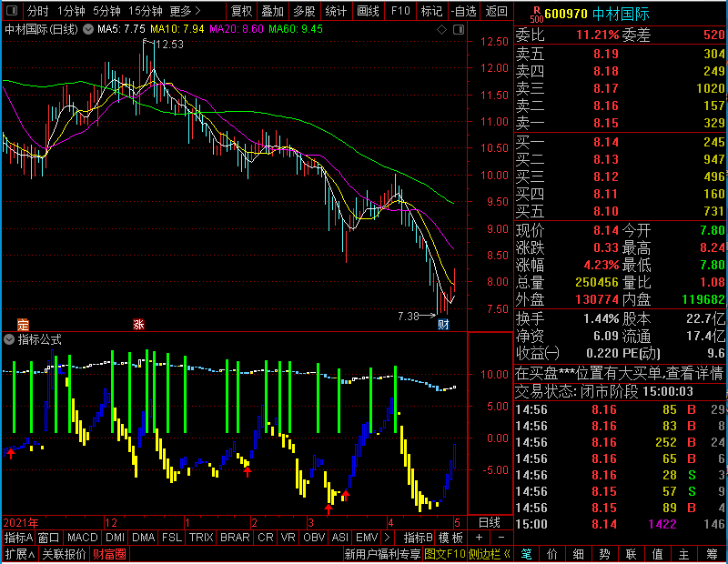
Task: Open 图文F10 link
Action: click(445, 554)
